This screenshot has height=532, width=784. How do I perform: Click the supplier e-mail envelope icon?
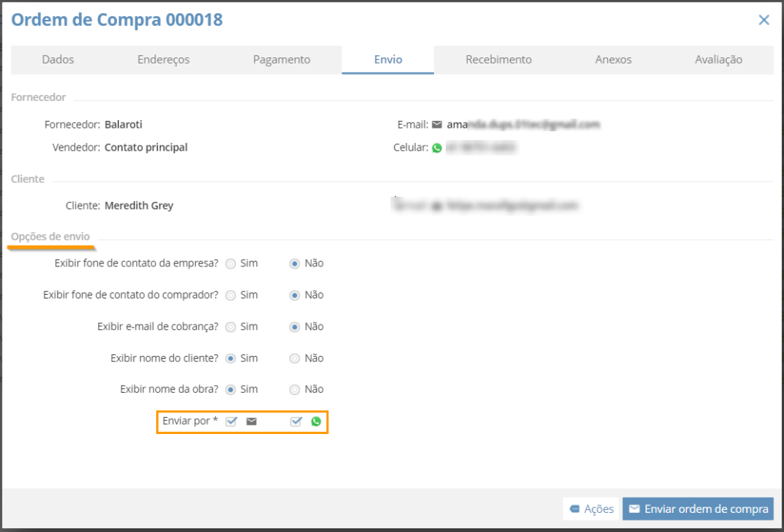click(x=437, y=125)
